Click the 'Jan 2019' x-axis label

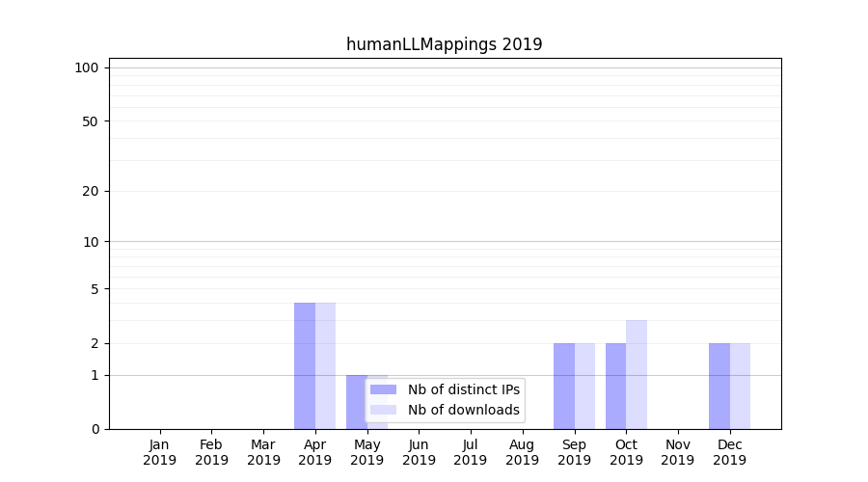pyautogui.click(x=160, y=452)
